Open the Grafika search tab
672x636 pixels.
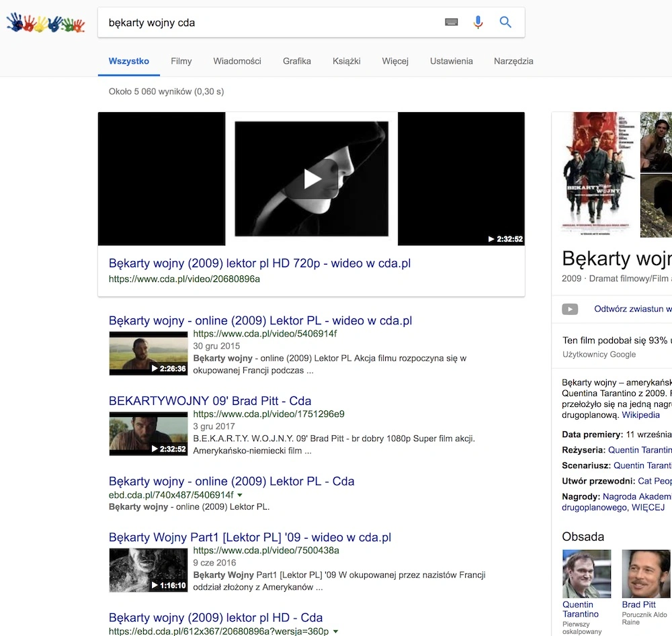coord(296,61)
